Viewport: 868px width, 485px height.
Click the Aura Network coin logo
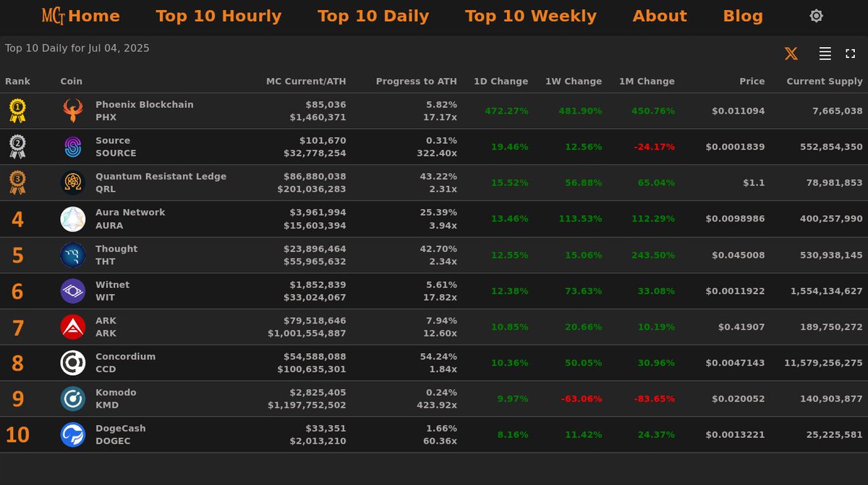coord(73,219)
